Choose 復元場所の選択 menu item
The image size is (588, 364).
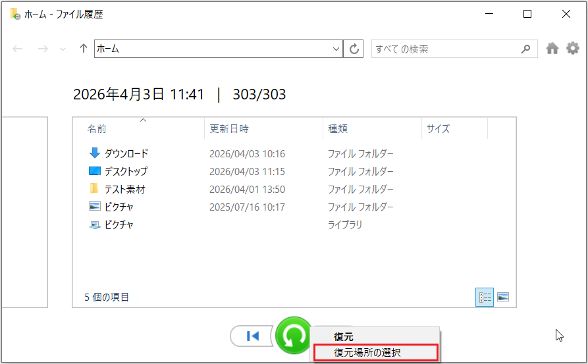pyautogui.click(x=376, y=353)
